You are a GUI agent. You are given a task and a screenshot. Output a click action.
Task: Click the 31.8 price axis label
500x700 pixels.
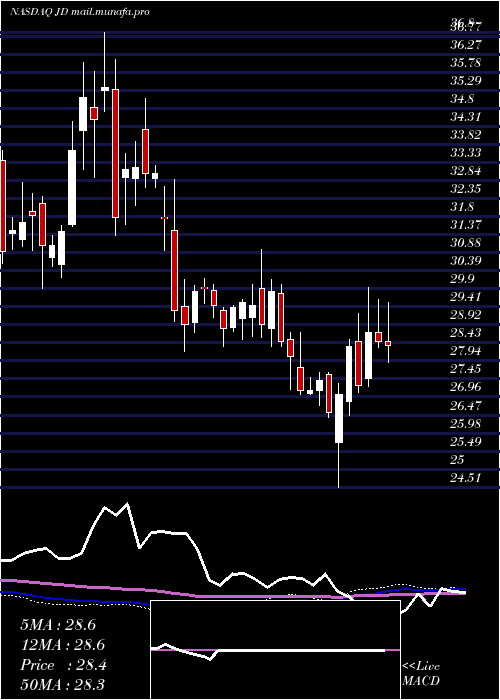[462, 207]
